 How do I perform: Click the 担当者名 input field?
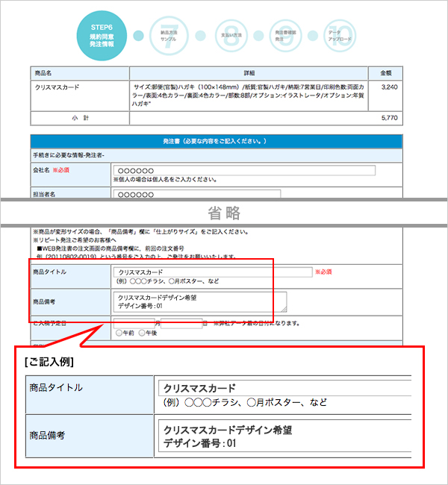point(197,194)
